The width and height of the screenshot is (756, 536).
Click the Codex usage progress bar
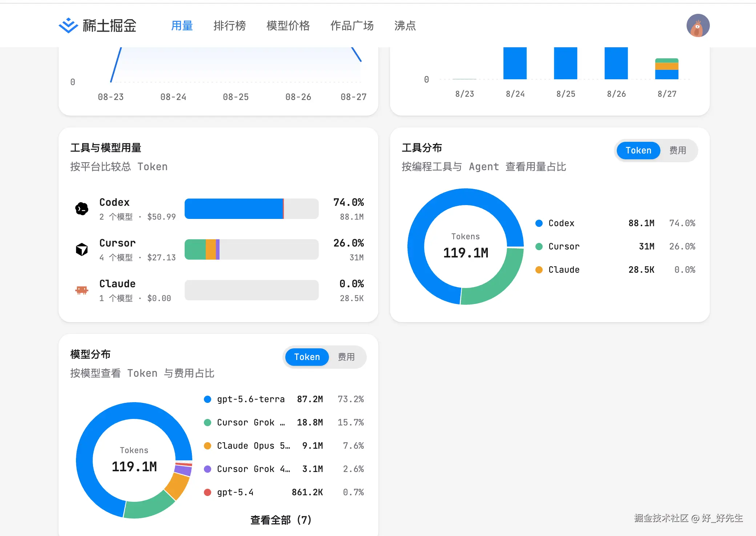pyautogui.click(x=252, y=209)
